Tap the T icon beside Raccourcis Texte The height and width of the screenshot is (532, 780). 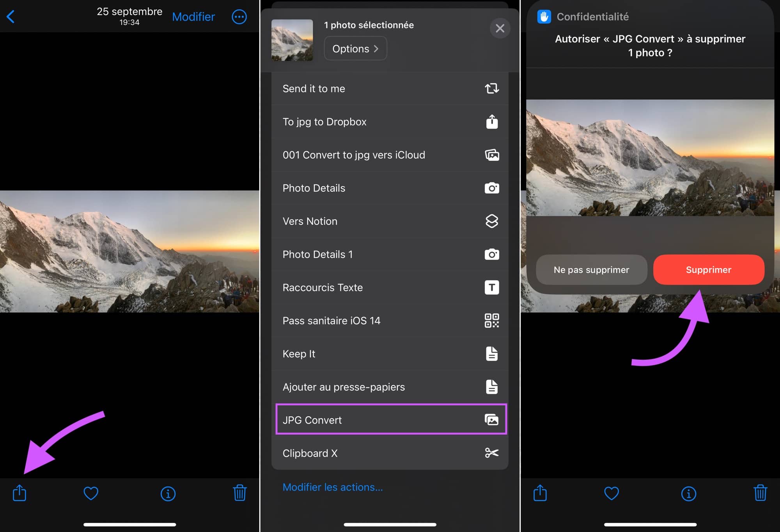pos(492,287)
